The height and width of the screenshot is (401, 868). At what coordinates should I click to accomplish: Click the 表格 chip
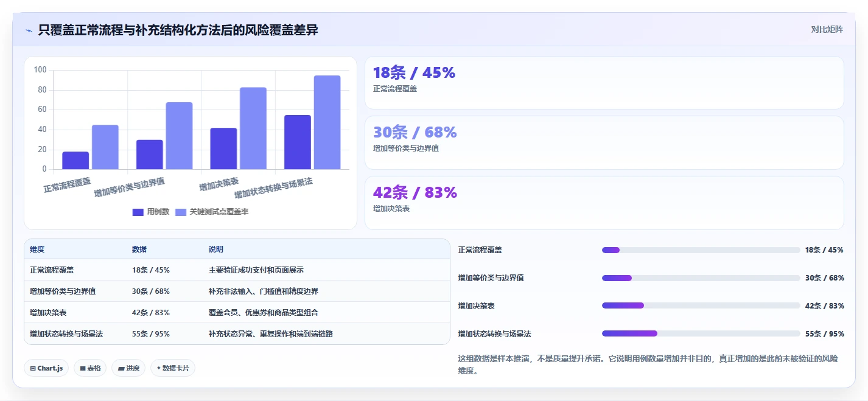point(90,368)
